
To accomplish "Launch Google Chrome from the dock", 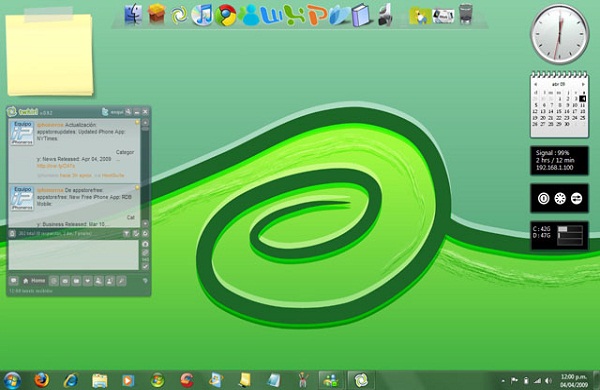I will pos(226,16).
